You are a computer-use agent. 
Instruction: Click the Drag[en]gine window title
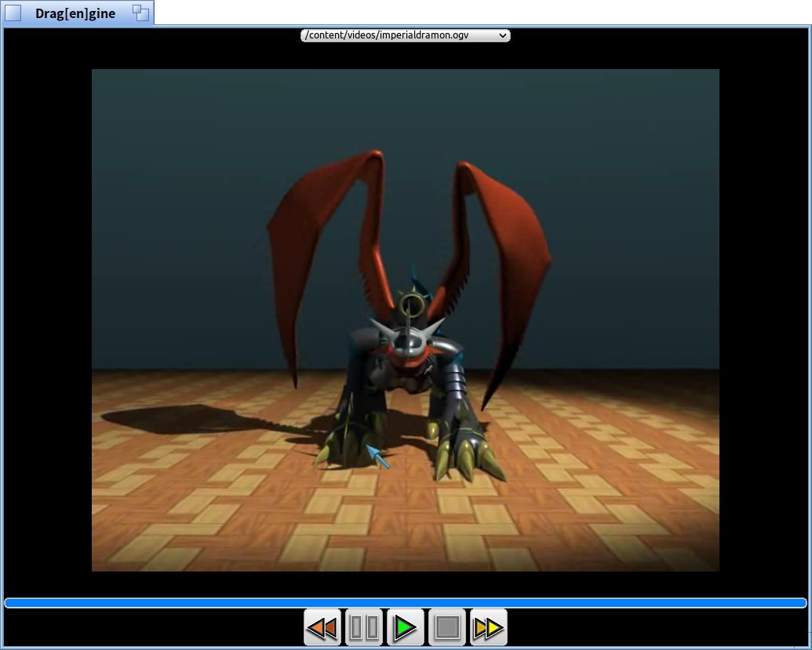[x=75, y=13]
